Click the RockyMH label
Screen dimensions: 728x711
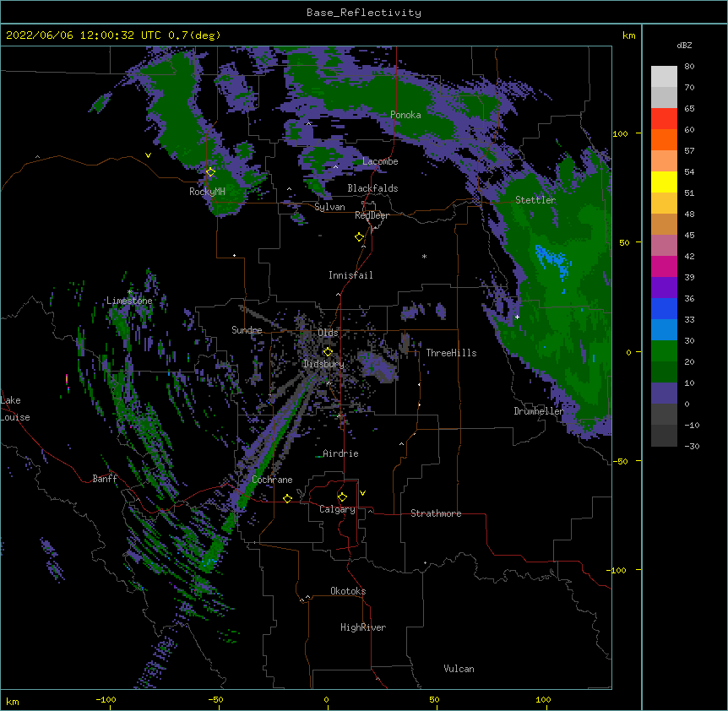[x=207, y=192]
